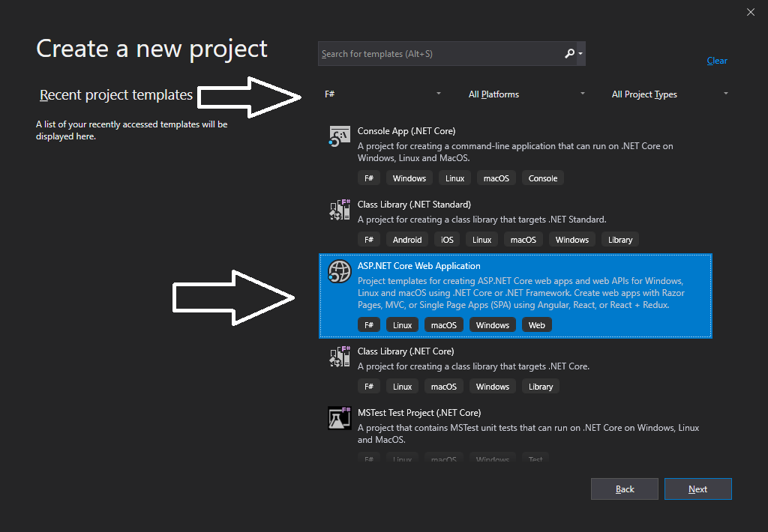Click the Library tag under Class Library (.NET Core)

coord(541,387)
